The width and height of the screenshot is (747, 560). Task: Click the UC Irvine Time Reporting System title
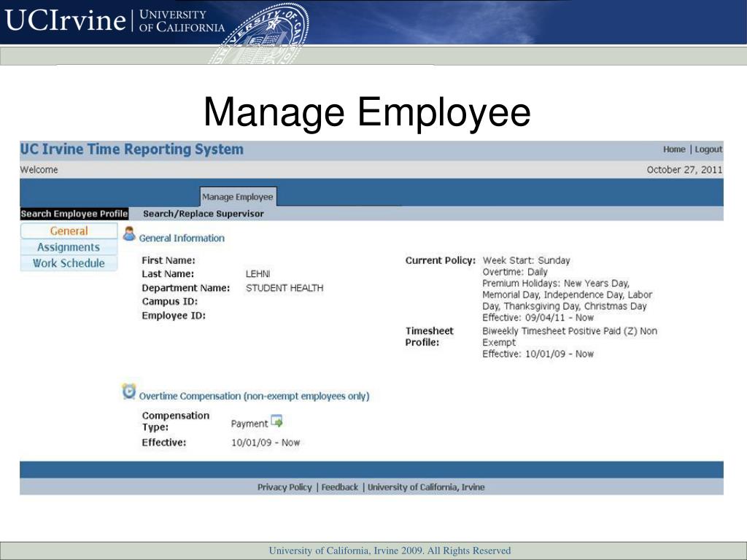(x=131, y=149)
